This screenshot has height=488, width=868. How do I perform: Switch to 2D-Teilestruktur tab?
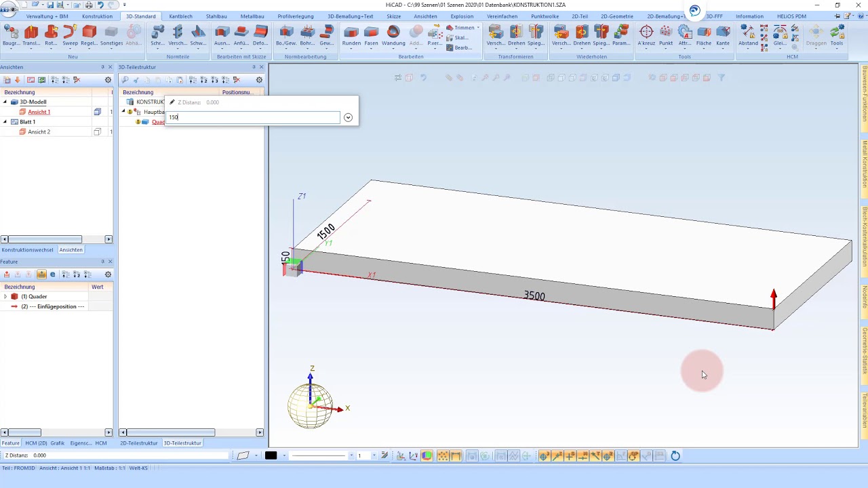pos(139,443)
